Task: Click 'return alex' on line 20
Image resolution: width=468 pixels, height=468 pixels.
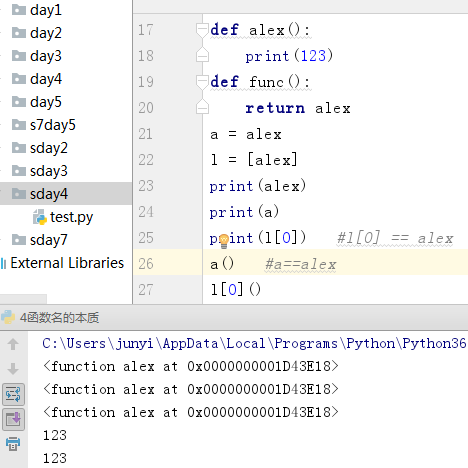Action: (x=298, y=108)
